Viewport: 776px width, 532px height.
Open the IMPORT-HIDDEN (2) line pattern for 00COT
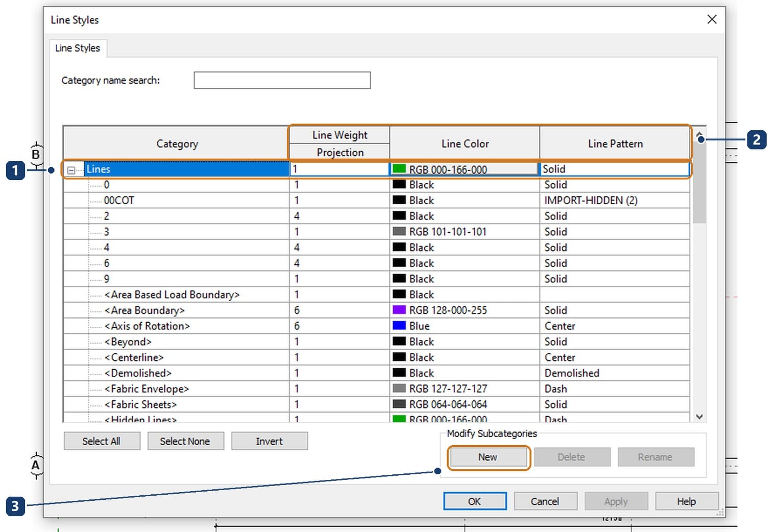point(615,200)
